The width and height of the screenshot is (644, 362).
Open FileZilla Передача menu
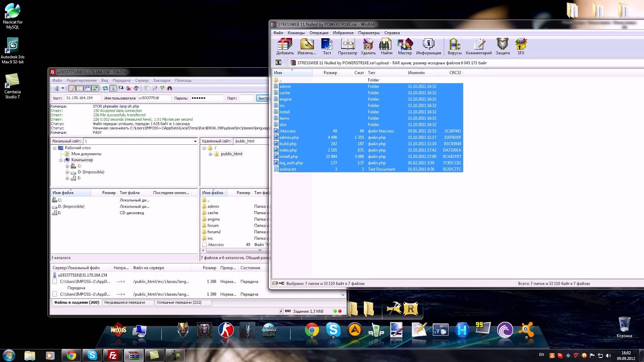(x=121, y=80)
